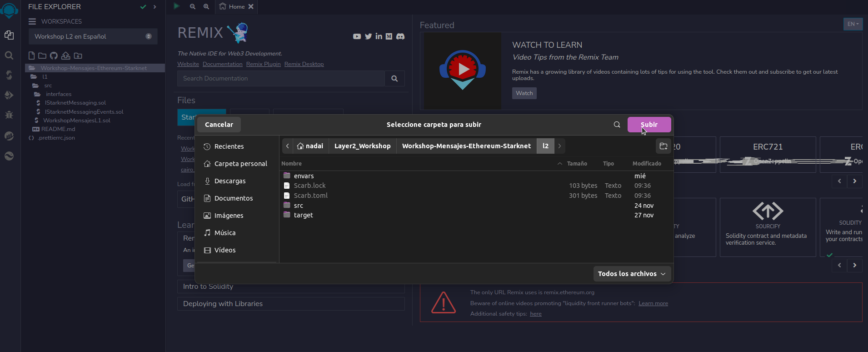Screen dimensions: 868x352
Task: Open Remix Twitter icon
Action: pyautogui.click(x=368, y=36)
